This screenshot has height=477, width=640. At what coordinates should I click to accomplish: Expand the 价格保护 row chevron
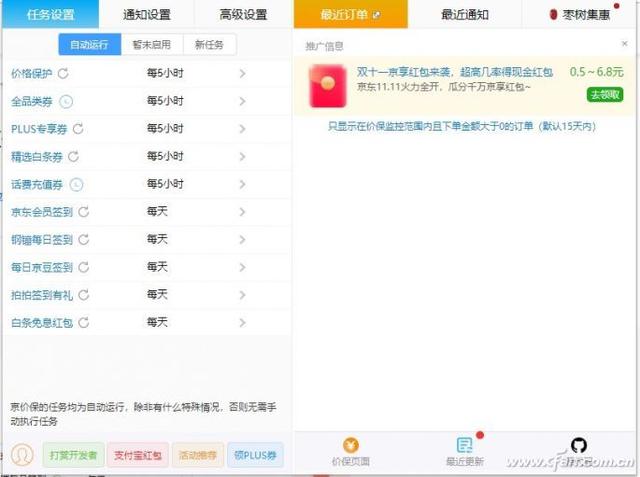(242, 73)
